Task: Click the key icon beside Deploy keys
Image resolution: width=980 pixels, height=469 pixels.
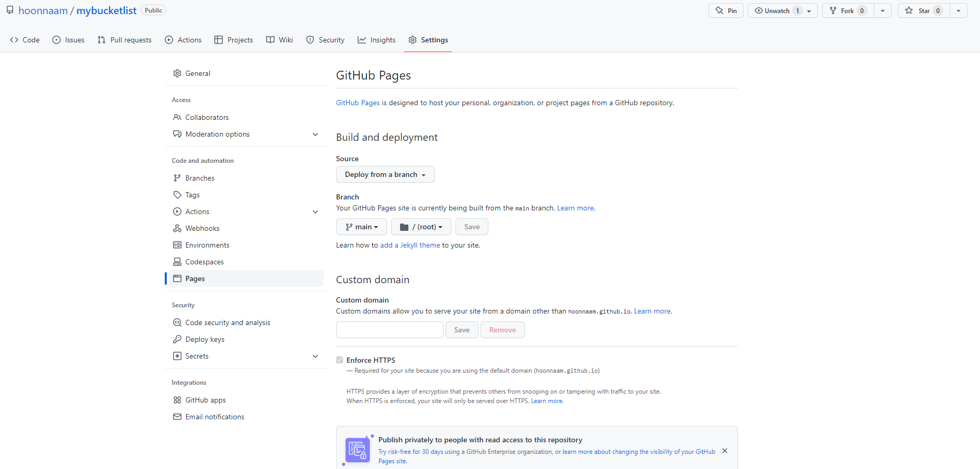Action: 177,339
